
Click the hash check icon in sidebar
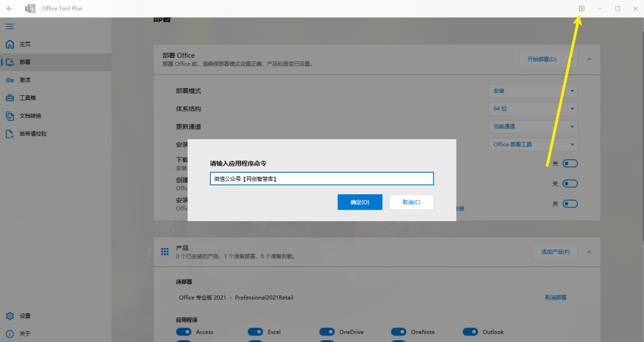tap(10, 134)
